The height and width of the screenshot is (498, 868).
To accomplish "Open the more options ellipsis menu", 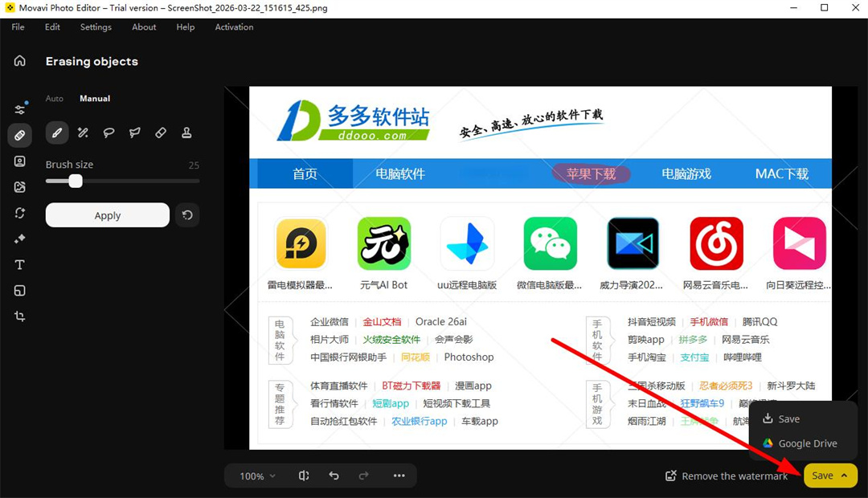I will 399,476.
